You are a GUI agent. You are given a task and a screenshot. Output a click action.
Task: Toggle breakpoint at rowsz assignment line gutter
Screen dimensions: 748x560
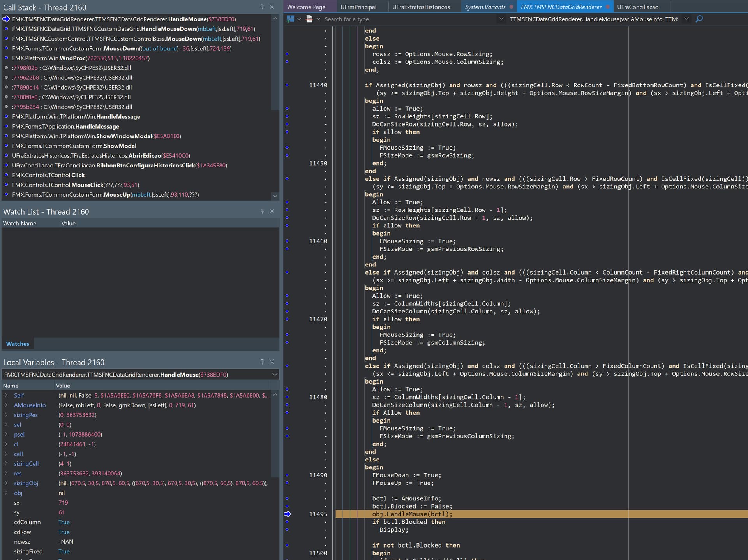pos(287,54)
